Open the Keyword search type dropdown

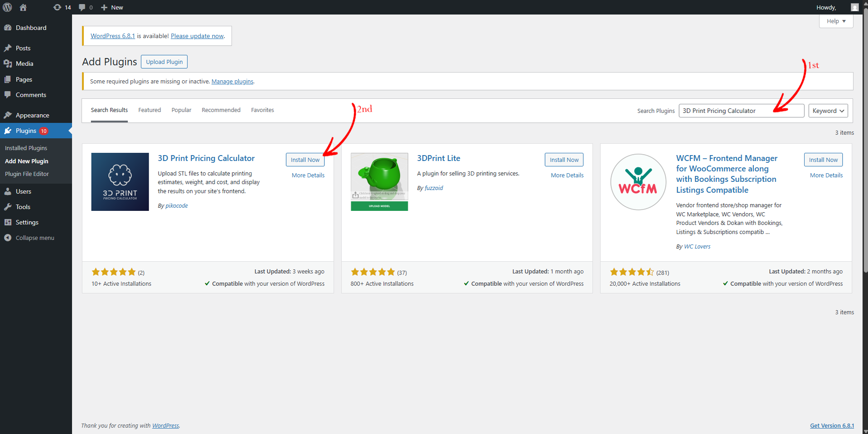[828, 111]
